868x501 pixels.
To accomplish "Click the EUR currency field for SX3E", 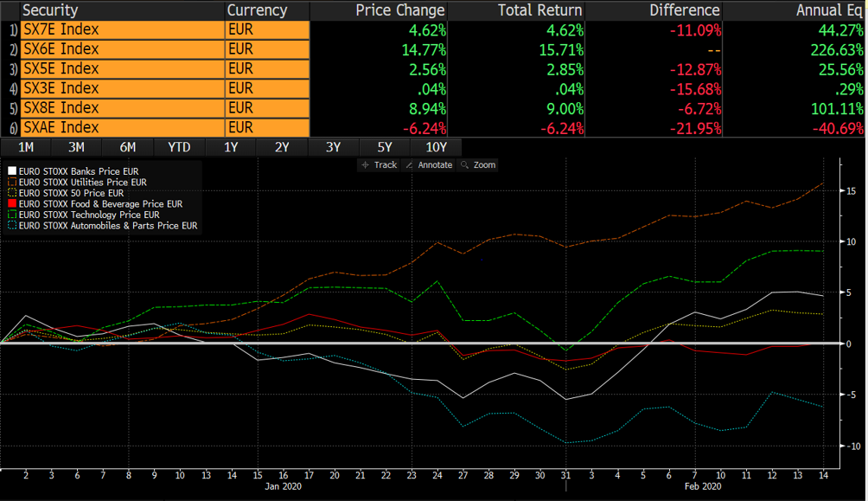I will tap(267, 88).
